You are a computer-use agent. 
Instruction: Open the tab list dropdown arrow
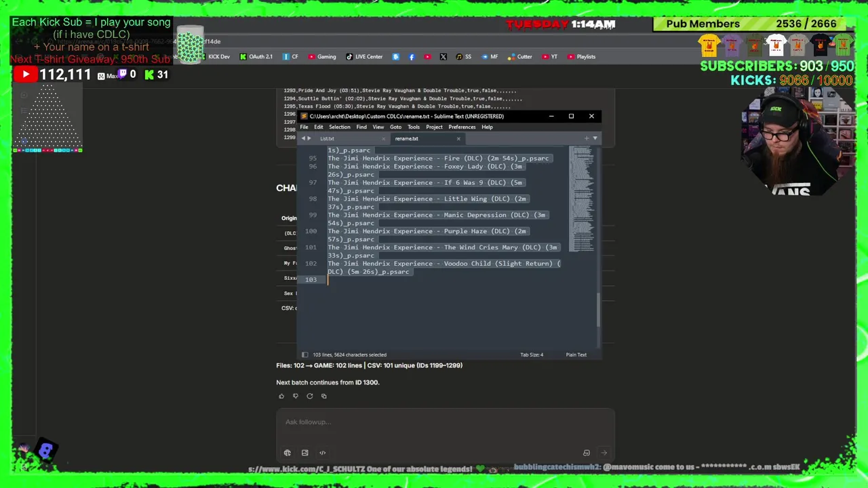595,138
